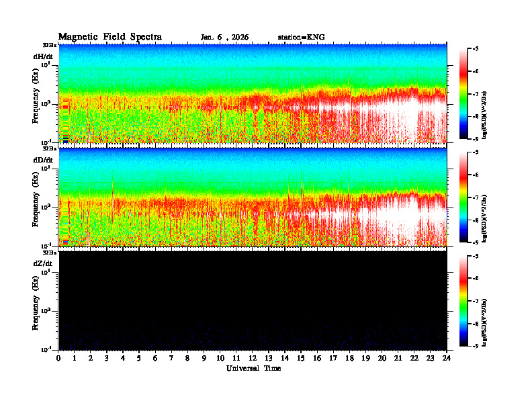The height and width of the screenshot is (411, 532).
Task: Click hour 13 tick label on time axis
Action: (269, 358)
